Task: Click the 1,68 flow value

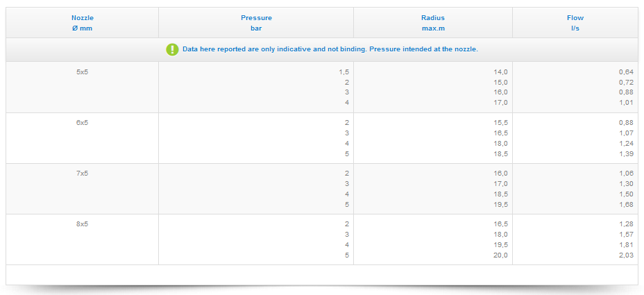Action: tap(626, 204)
